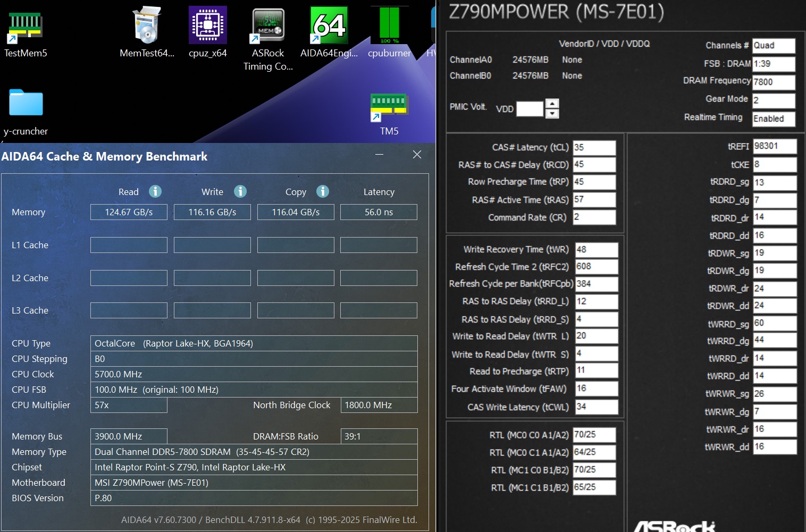Click the CPU Clock value 5700.0 MHz

click(x=254, y=374)
